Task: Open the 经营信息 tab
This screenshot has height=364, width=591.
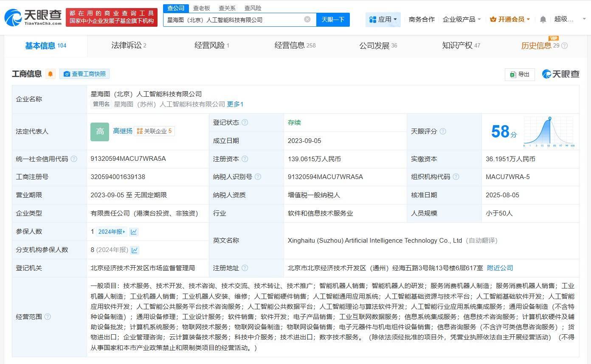Action: (x=295, y=45)
